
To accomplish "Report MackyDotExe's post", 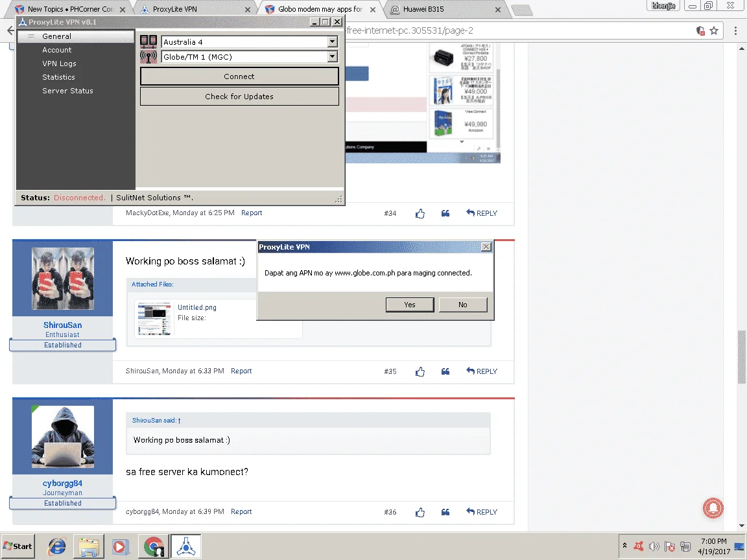I will point(252,213).
